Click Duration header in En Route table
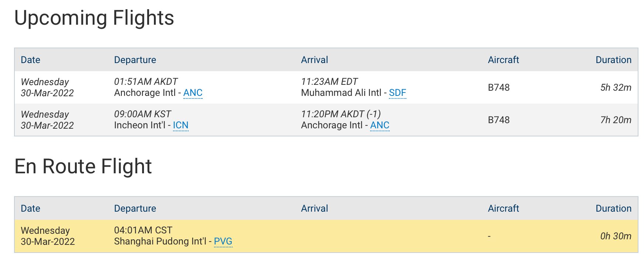The height and width of the screenshot is (257, 644). click(x=613, y=209)
